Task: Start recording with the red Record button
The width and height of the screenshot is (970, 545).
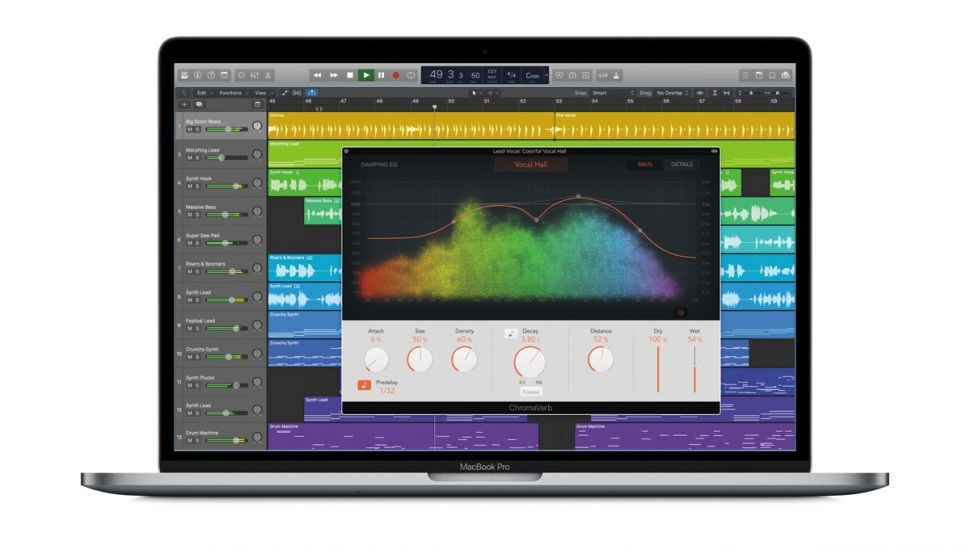Action: pos(396,75)
